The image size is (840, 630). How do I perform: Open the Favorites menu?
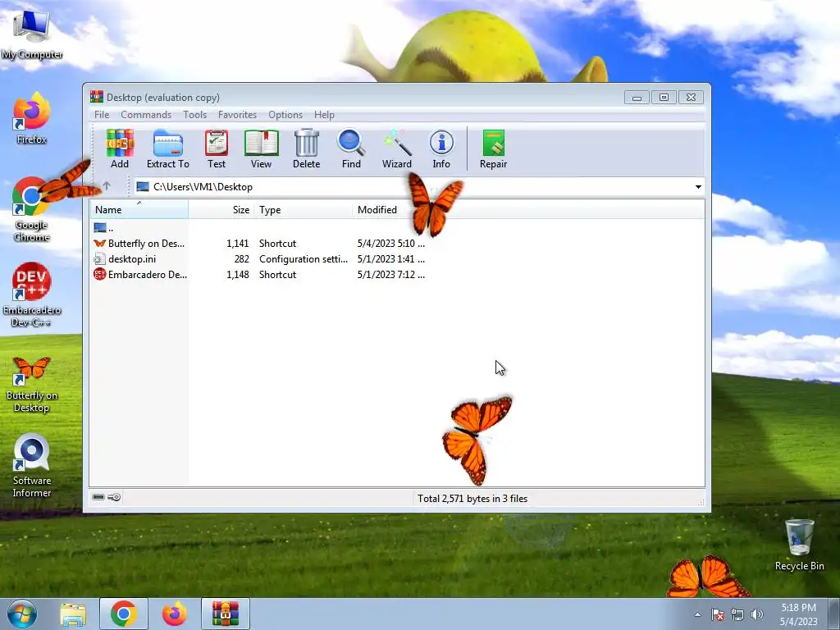coord(237,115)
